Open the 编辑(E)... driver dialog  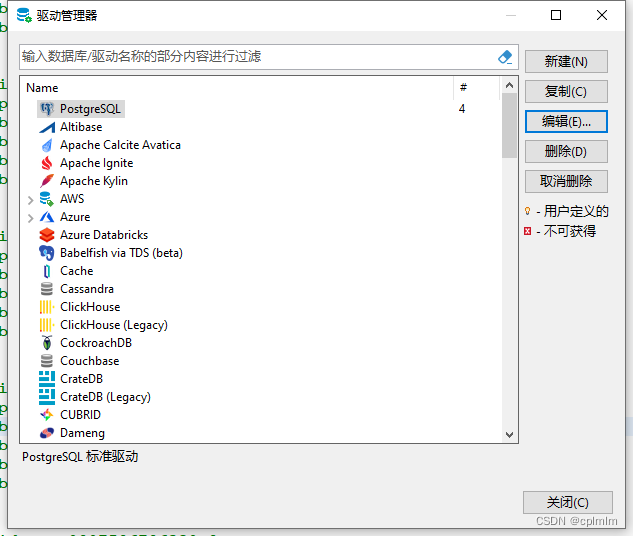tap(566, 121)
